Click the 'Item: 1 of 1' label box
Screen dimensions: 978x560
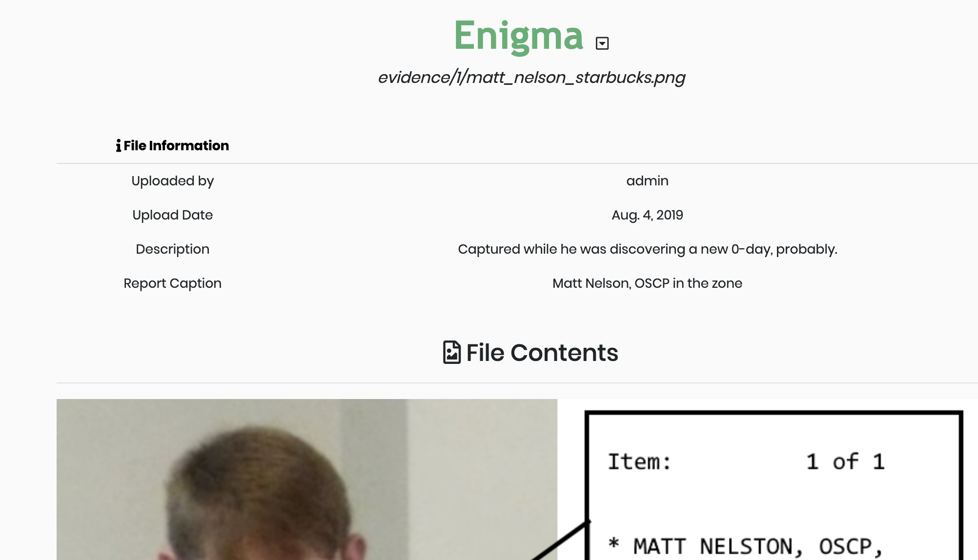(774, 485)
